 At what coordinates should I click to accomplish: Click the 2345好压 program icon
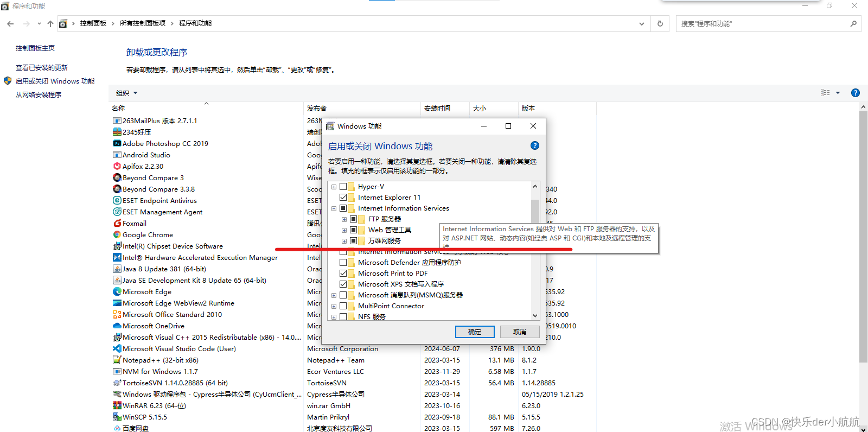(x=117, y=132)
